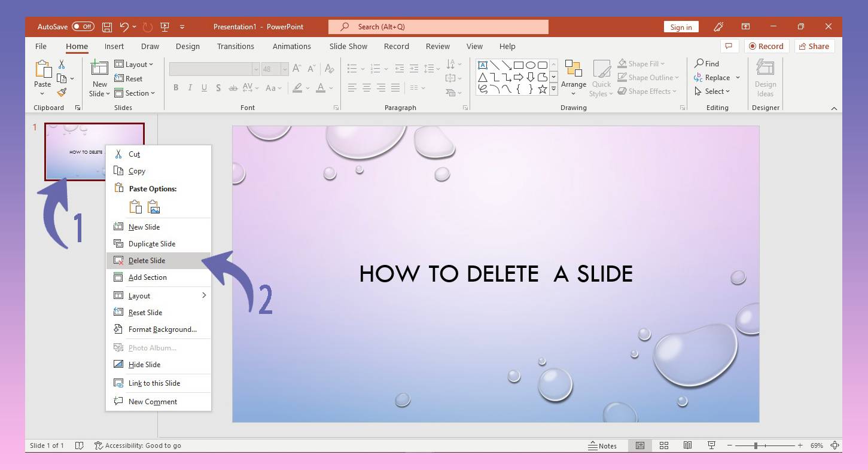The image size is (868, 470).
Task: Click the Start From Beginning presentation icon
Action: [165, 27]
